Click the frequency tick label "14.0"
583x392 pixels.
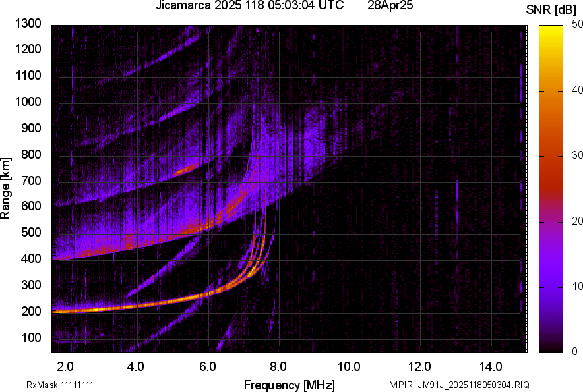tap(491, 367)
